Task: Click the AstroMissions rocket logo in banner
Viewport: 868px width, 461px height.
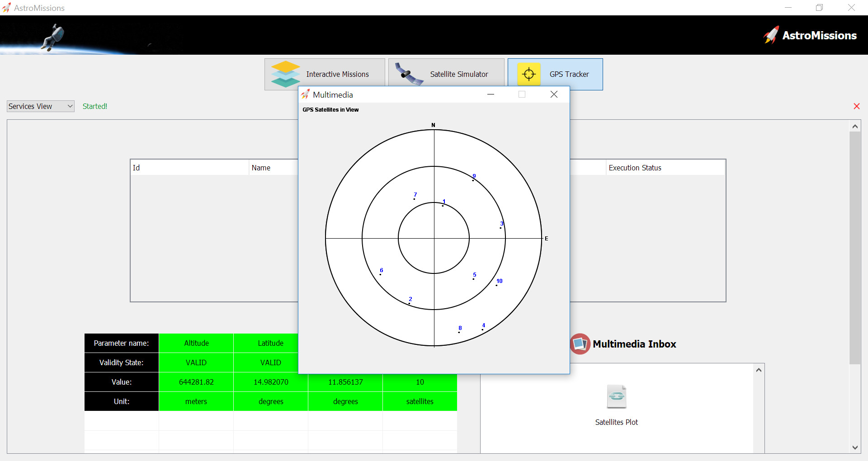Action: [771, 35]
